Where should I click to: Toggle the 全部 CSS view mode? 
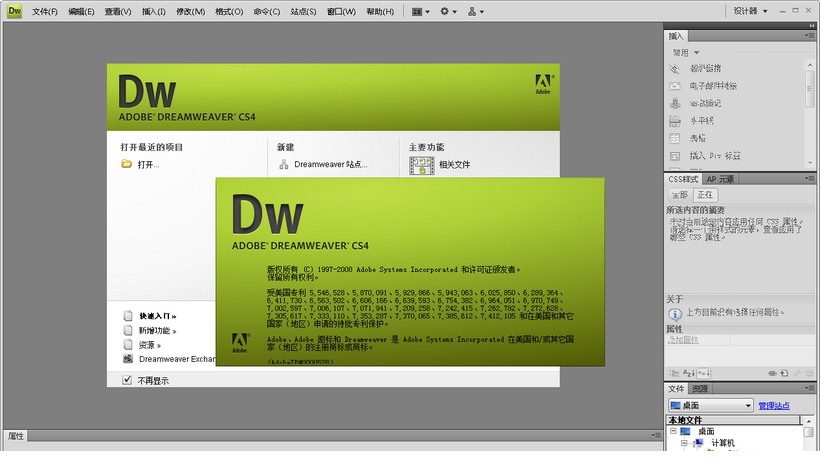tap(679, 195)
